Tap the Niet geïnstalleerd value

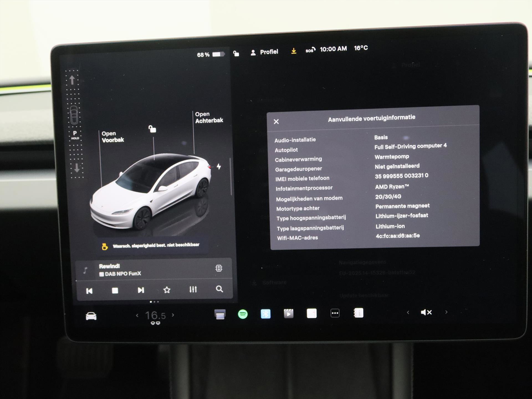[397, 166]
